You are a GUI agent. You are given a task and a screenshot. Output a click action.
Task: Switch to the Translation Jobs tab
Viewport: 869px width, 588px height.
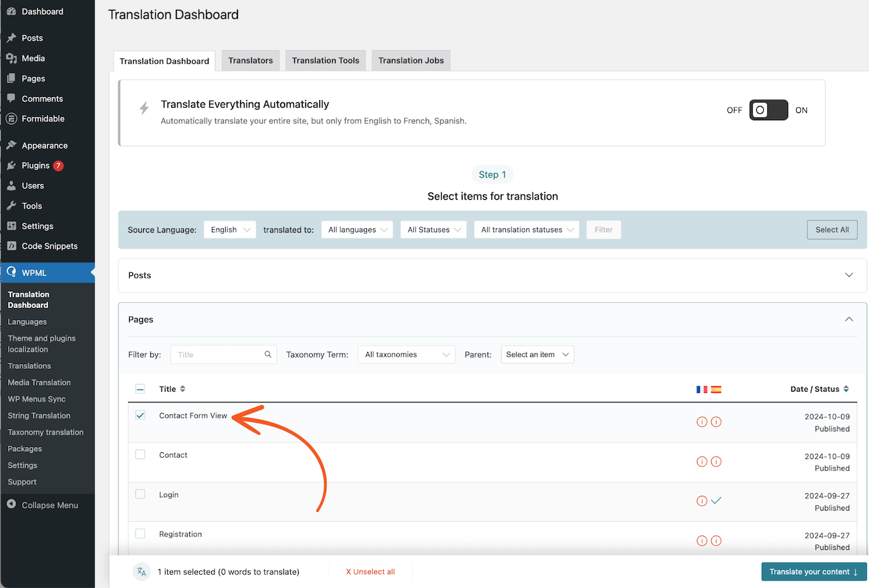pyautogui.click(x=411, y=60)
